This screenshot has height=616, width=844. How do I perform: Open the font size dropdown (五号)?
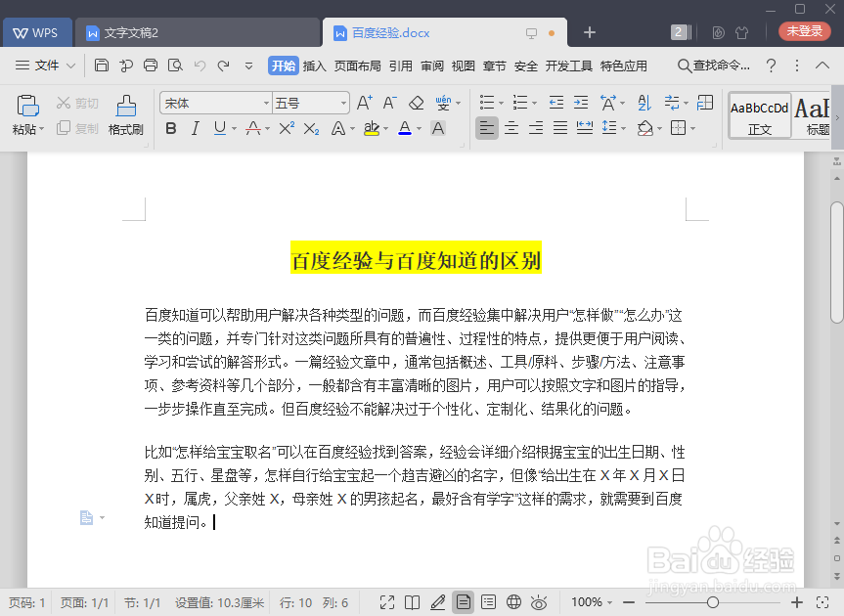point(343,103)
